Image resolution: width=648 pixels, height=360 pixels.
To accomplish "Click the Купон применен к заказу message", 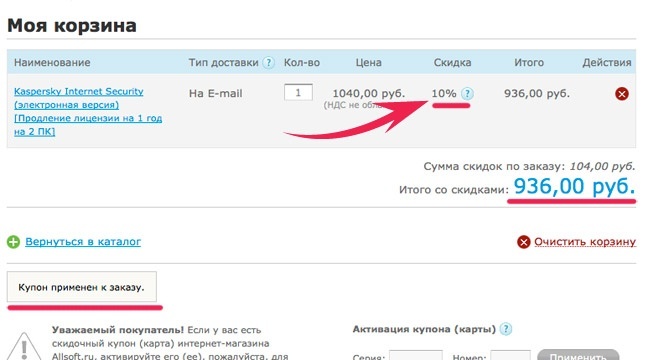I will [x=81, y=287].
